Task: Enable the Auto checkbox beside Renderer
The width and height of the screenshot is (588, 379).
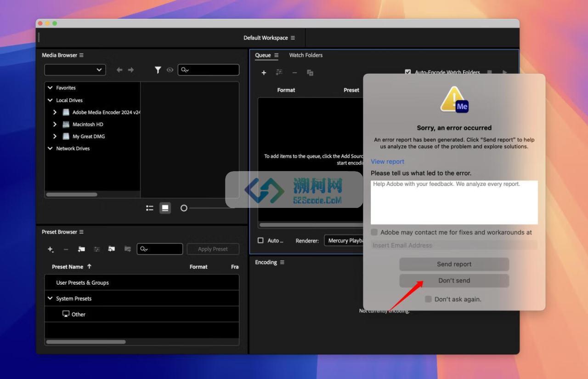Action: tap(260, 241)
